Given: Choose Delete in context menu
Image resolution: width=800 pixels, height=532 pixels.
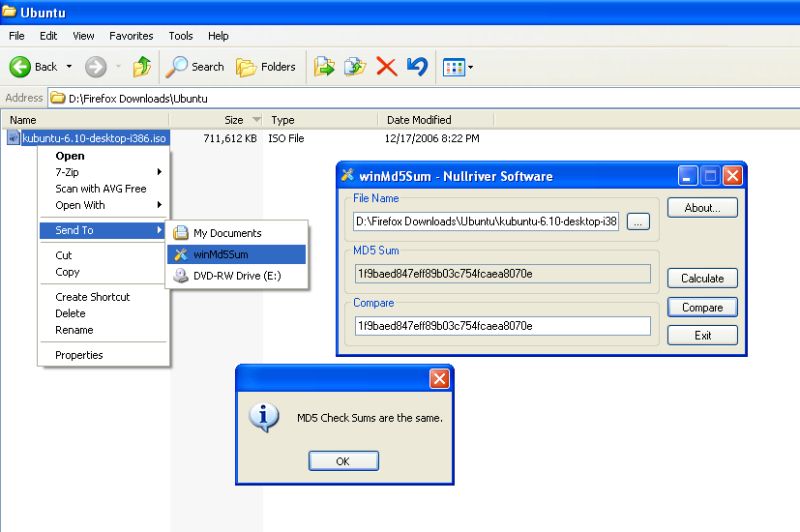Looking at the screenshot, I should point(104,313).
